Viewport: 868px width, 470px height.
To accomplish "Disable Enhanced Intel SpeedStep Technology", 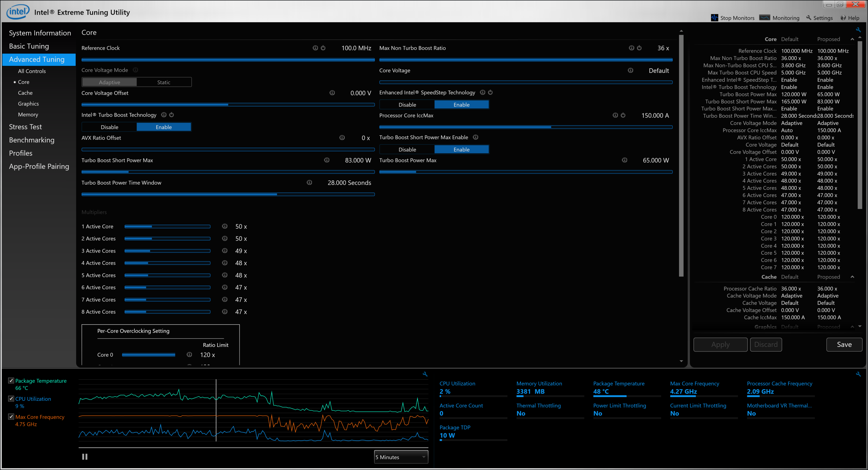I will click(x=407, y=105).
